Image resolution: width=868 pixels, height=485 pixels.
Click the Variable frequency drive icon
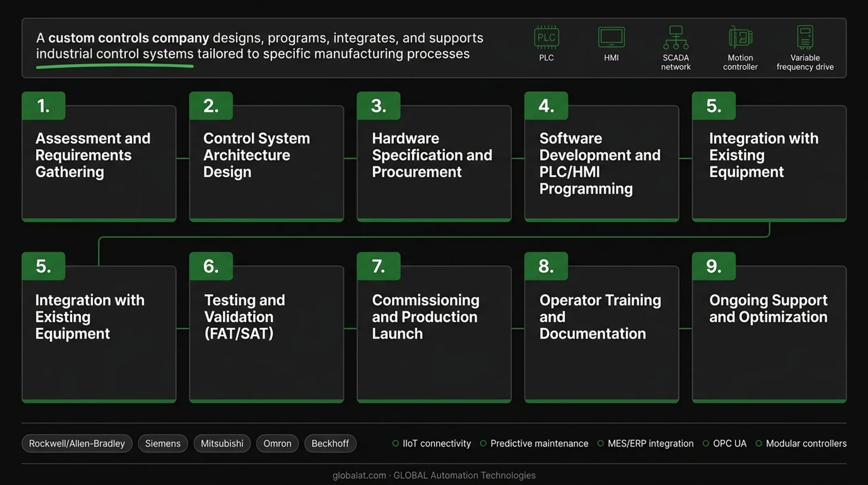805,37
